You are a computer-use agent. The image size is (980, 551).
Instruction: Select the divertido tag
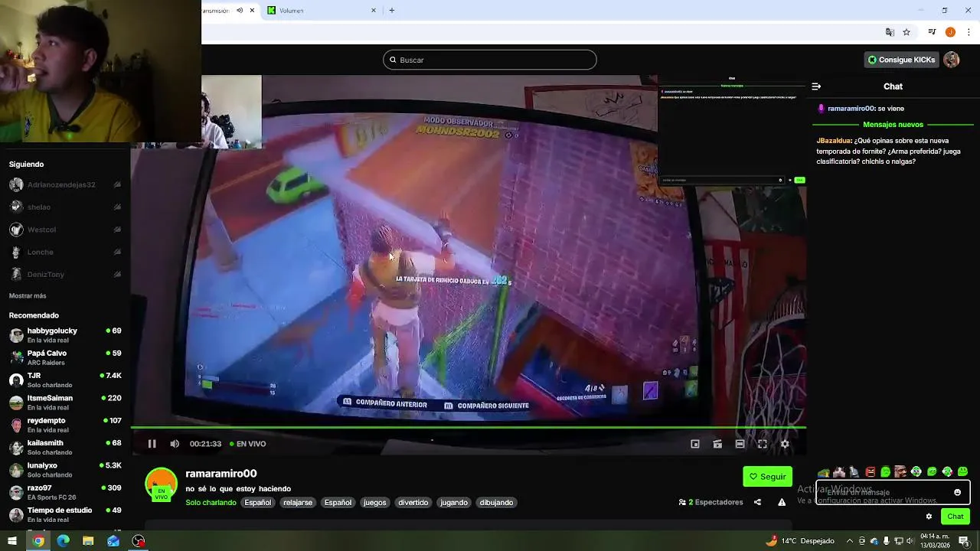pos(413,503)
